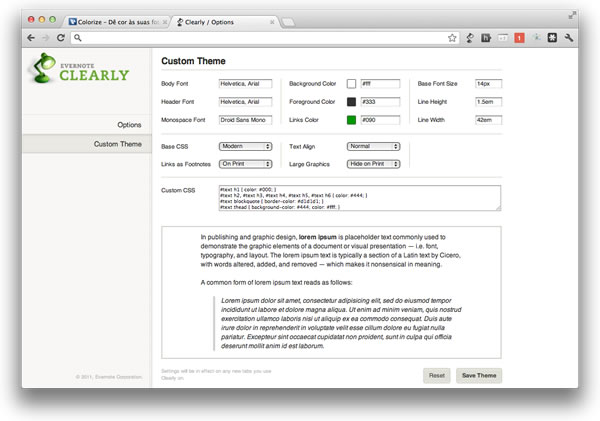The image size is (600, 421).
Task: Click the bold 'lorem ipsum' preview text
Action: pos(318,237)
